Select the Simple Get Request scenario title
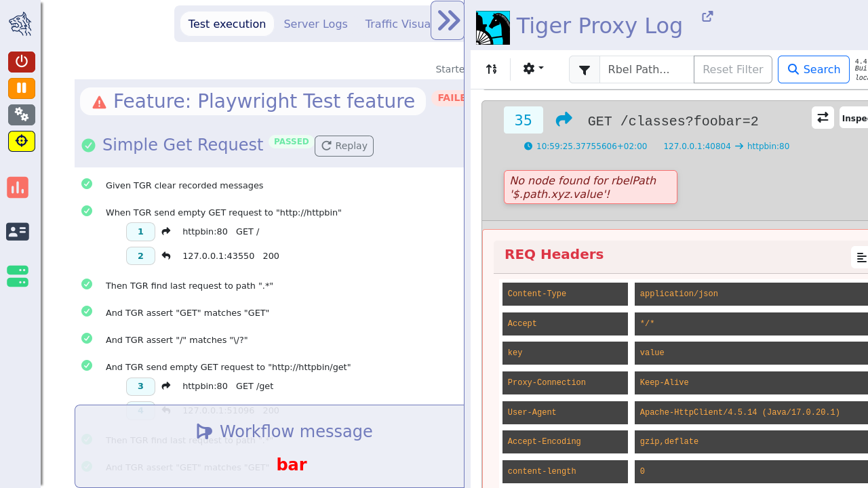868x488 pixels. pos(182,145)
